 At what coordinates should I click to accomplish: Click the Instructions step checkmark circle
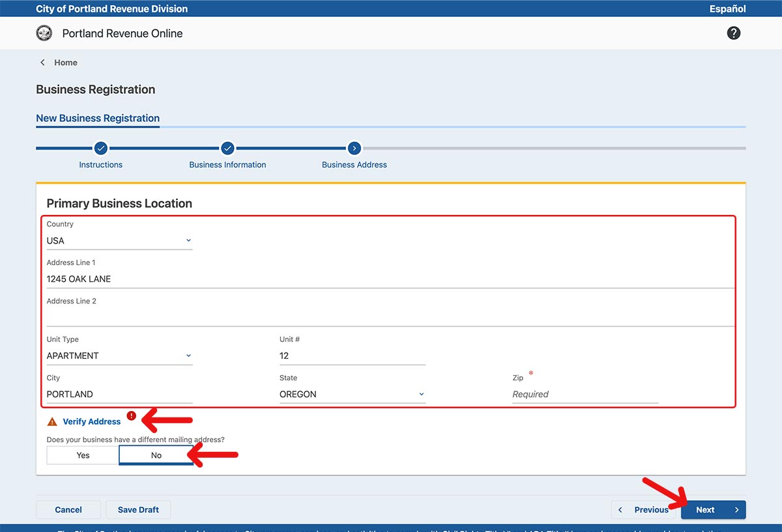101,148
